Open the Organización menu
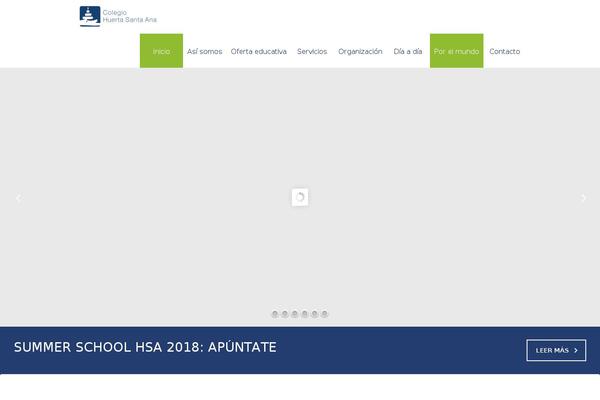The height and width of the screenshot is (400, 600). pos(360,51)
